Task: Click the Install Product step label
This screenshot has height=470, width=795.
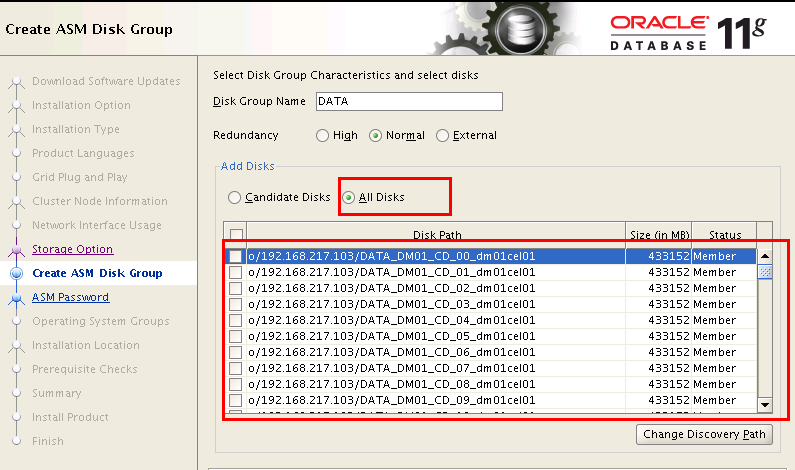Action: (x=70, y=417)
